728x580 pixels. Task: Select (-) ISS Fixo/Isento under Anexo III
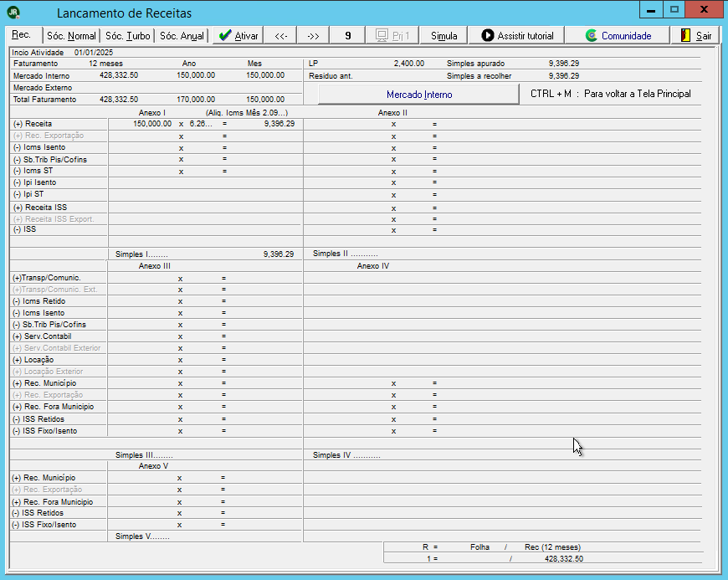(x=44, y=431)
